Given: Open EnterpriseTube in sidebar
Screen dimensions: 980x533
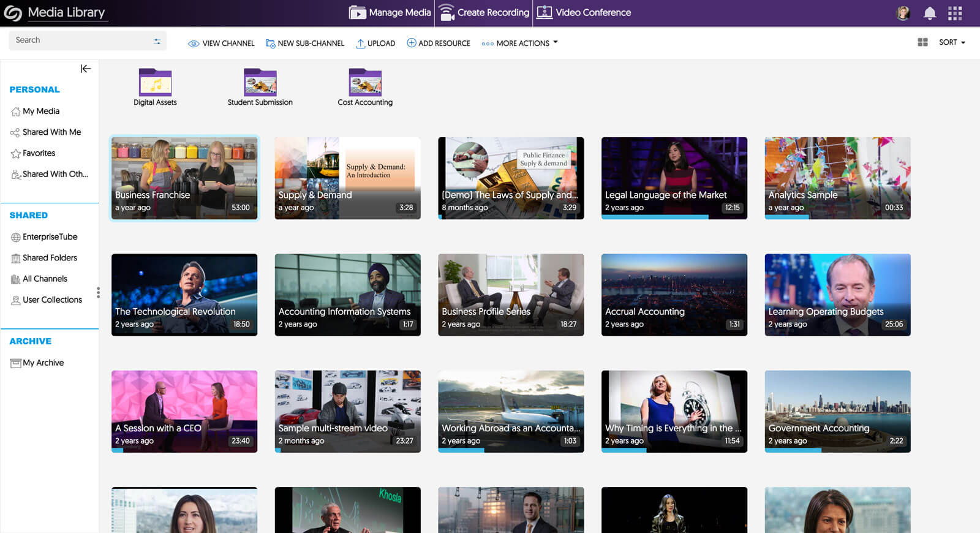Looking at the screenshot, I should click(x=44, y=237).
